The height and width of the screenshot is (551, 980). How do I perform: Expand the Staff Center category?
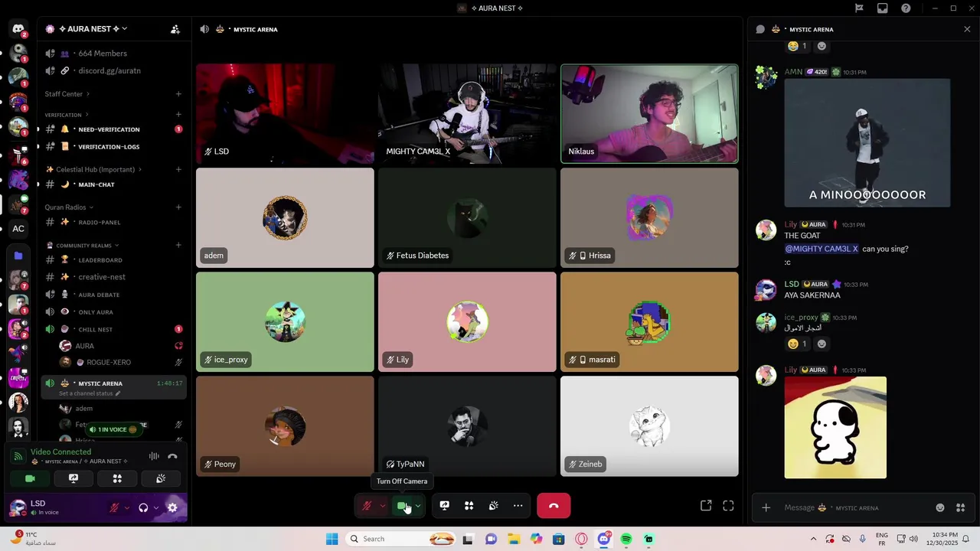click(67, 94)
